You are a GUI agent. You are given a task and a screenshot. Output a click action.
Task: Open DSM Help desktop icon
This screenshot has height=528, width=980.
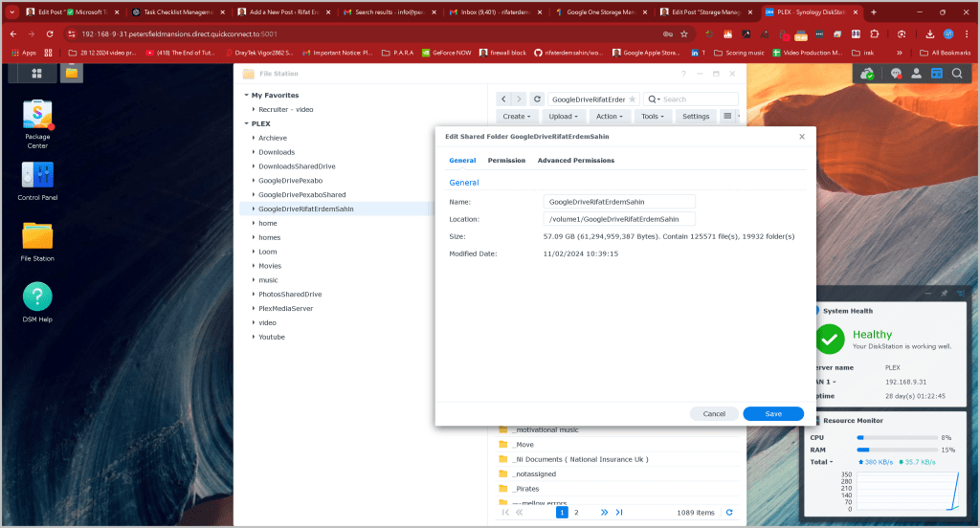[37, 302]
